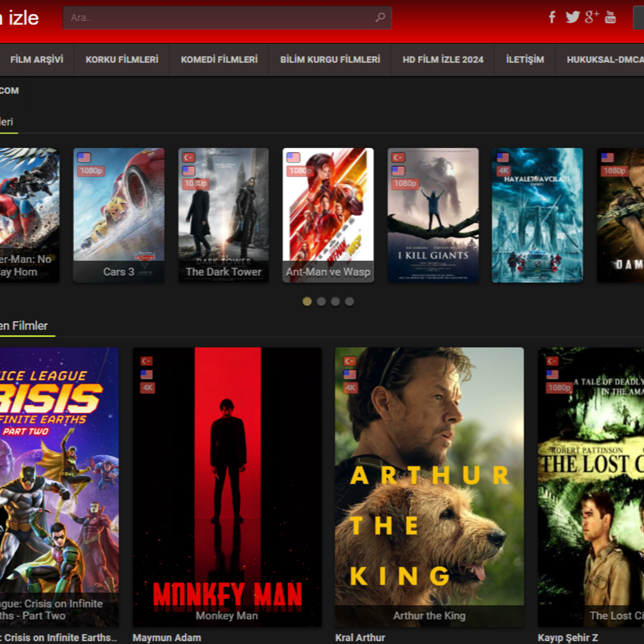Click the US flag on Cars 3 poster
644x644 pixels.
[84, 157]
